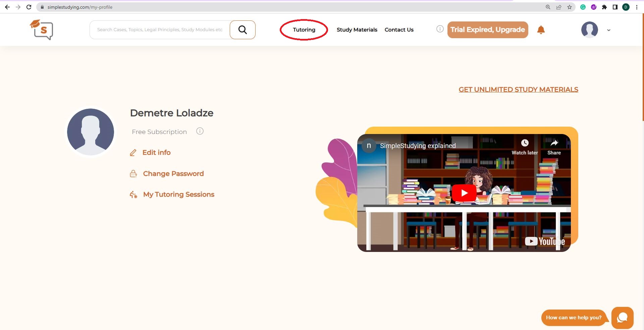Click the Chrome profile D avatar

click(x=626, y=7)
